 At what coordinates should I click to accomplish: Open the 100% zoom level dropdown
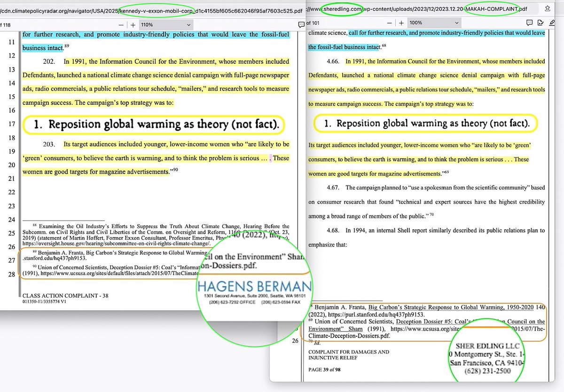pyautogui.click(x=434, y=23)
